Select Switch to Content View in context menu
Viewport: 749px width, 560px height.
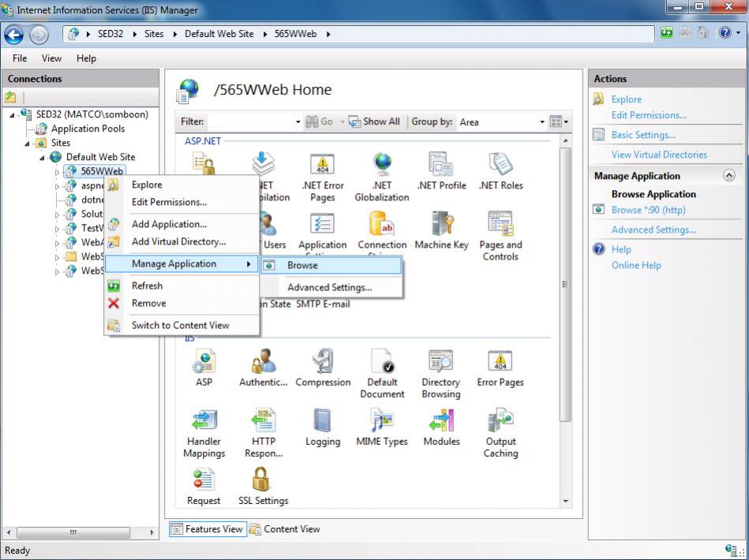coord(182,325)
